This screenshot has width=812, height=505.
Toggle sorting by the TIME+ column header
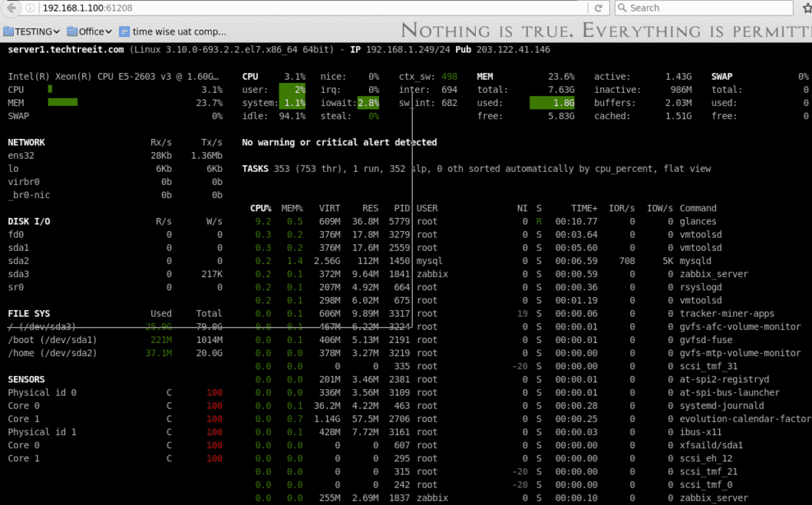pyautogui.click(x=586, y=207)
